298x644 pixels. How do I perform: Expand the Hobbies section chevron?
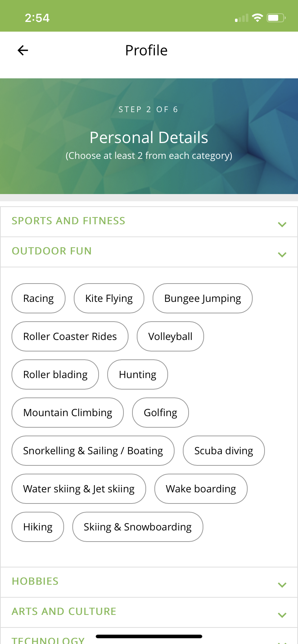tap(282, 585)
